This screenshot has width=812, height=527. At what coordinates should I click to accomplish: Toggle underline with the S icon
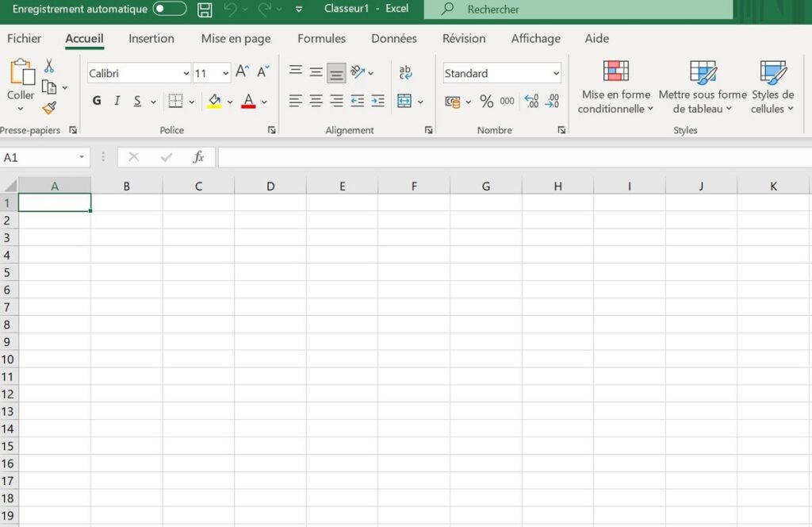click(x=136, y=101)
